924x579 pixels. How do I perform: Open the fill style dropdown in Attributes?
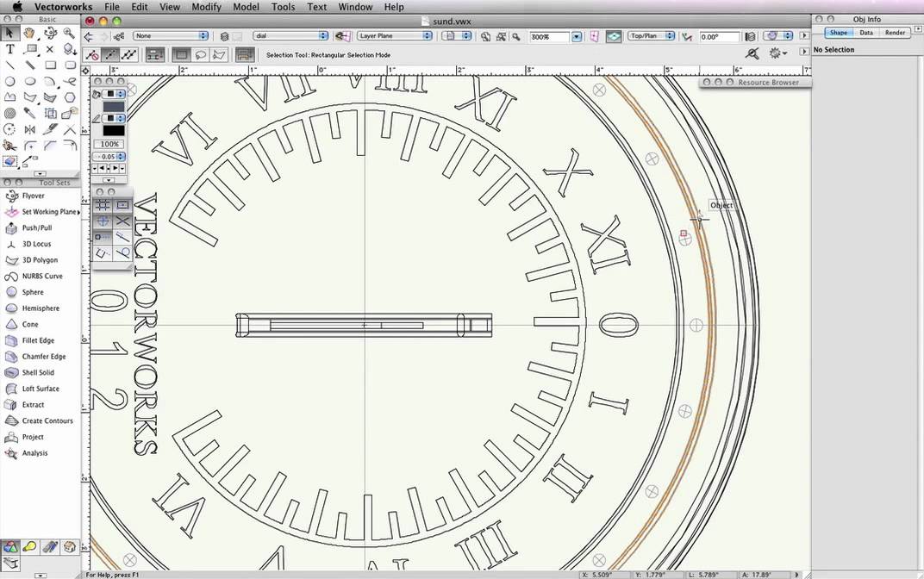click(113, 94)
